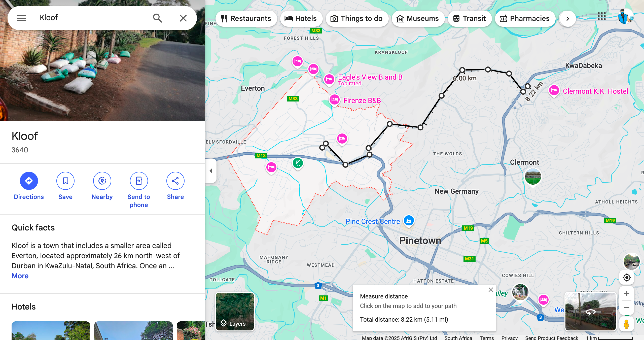Image resolution: width=644 pixels, height=340 pixels.
Task: Save Kloof to your places
Action: pos(65,181)
